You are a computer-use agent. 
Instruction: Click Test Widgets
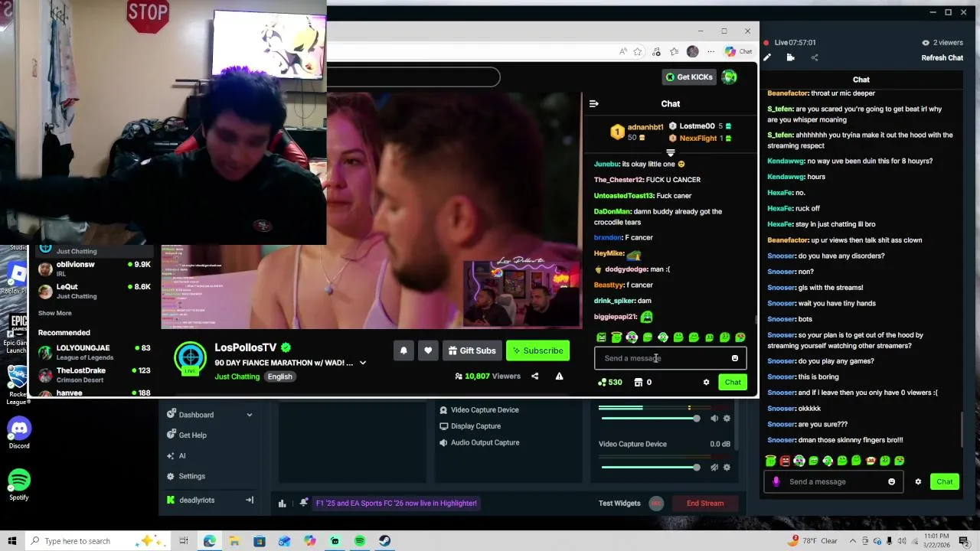click(619, 503)
